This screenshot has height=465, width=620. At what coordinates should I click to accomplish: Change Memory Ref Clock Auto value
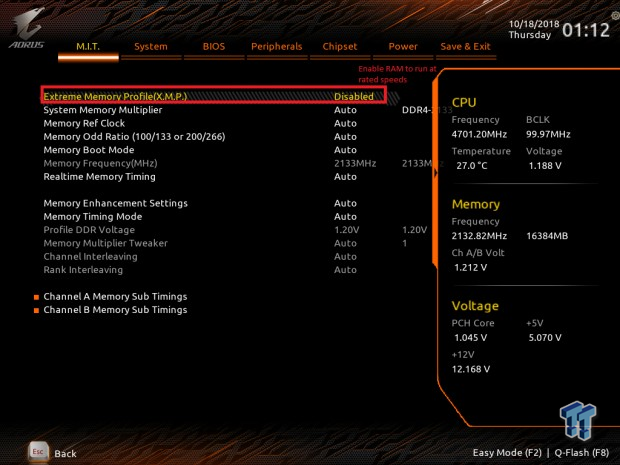click(x=345, y=123)
